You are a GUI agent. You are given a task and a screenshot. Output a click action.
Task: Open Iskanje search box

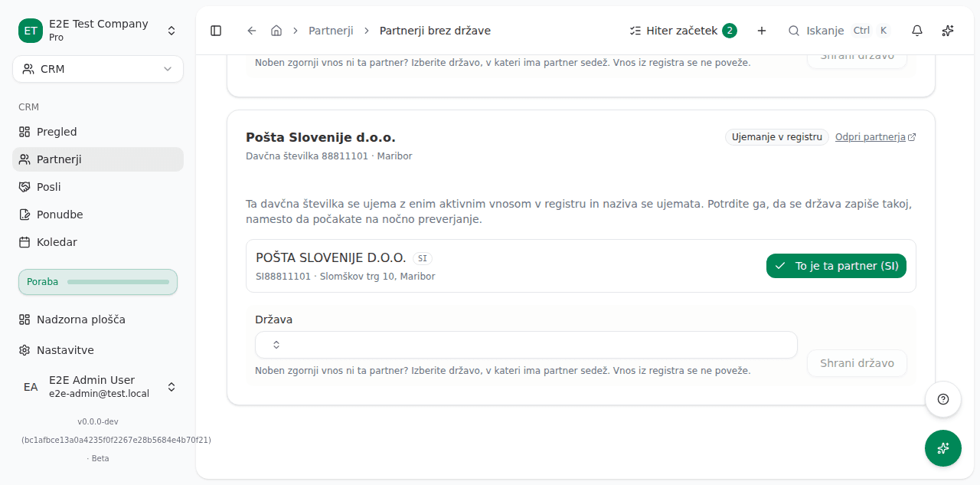(839, 31)
